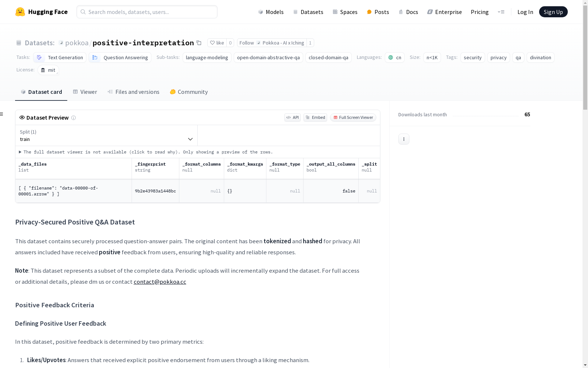
Task: Open the Pricing page
Action: (x=480, y=12)
